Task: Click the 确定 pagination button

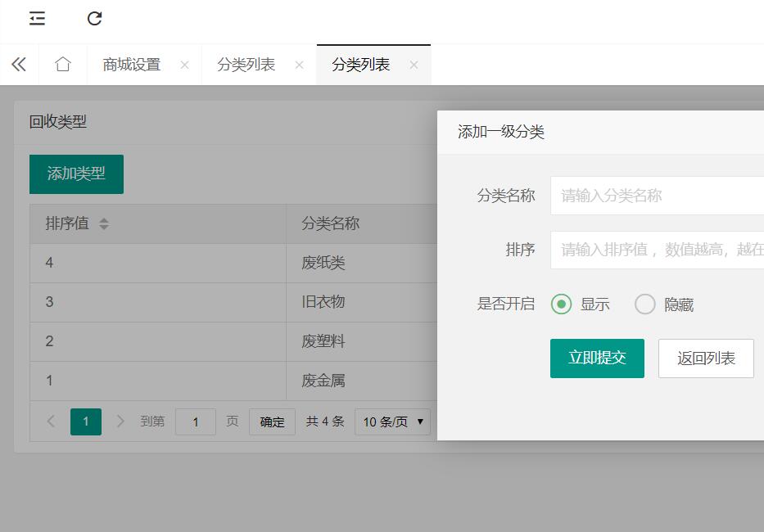Action: (272, 422)
